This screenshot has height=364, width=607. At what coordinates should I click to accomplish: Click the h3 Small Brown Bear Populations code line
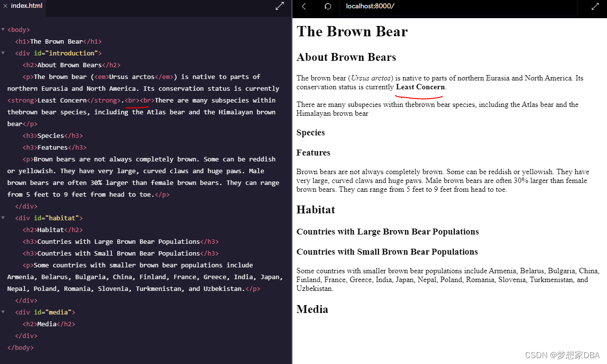tap(121, 254)
